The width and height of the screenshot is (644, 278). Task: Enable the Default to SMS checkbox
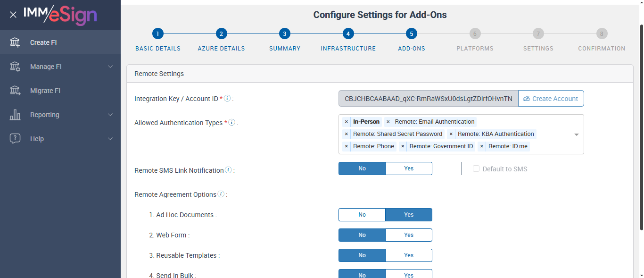476,169
